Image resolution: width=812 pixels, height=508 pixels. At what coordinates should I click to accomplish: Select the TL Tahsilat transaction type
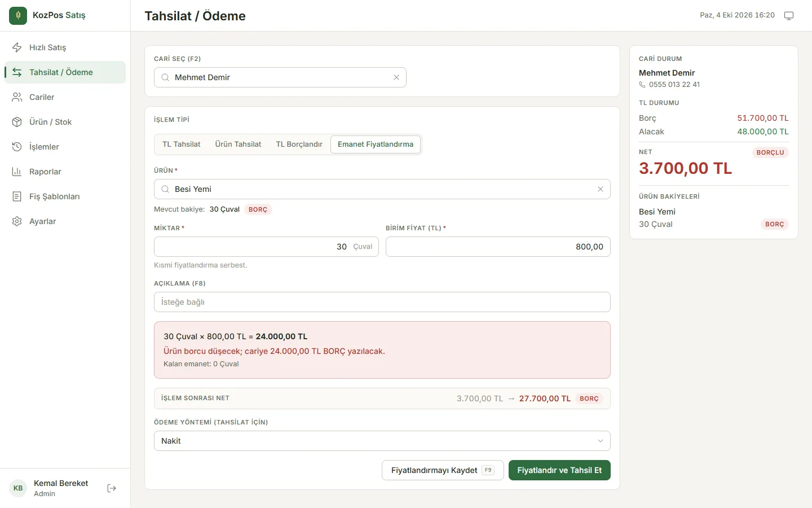[182, 144]
